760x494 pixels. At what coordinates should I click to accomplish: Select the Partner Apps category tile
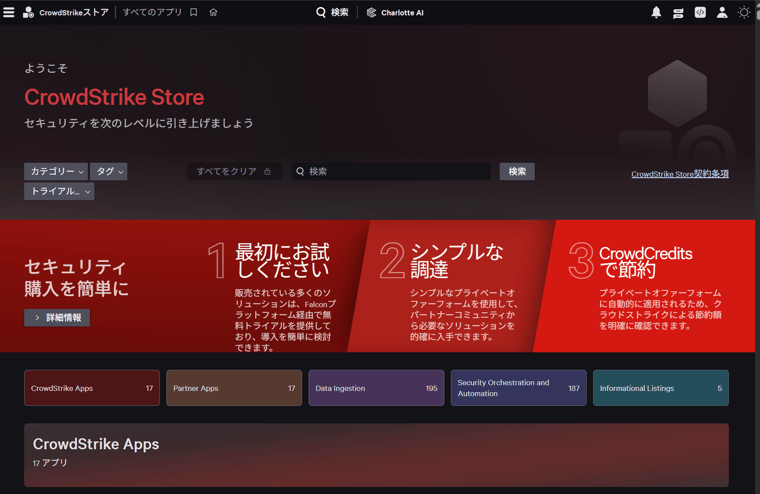[234, 388]
